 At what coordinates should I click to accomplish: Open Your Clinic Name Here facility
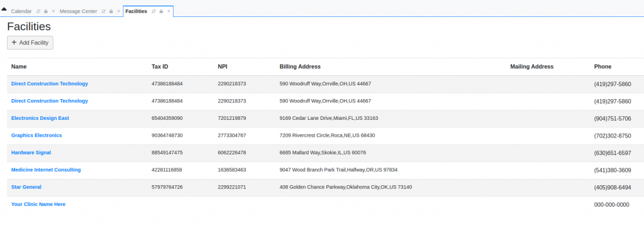tap(38, 204)
